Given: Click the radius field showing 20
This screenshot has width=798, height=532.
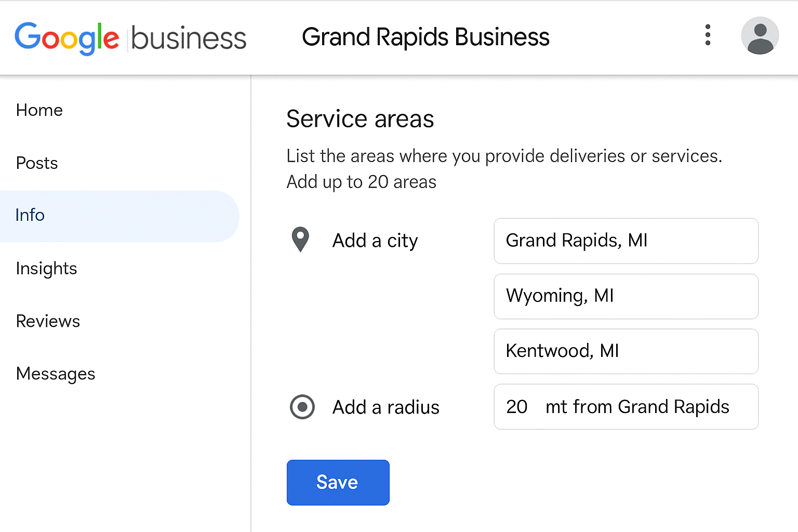Looking at the screenshot, I should click(x=626, y=407).
